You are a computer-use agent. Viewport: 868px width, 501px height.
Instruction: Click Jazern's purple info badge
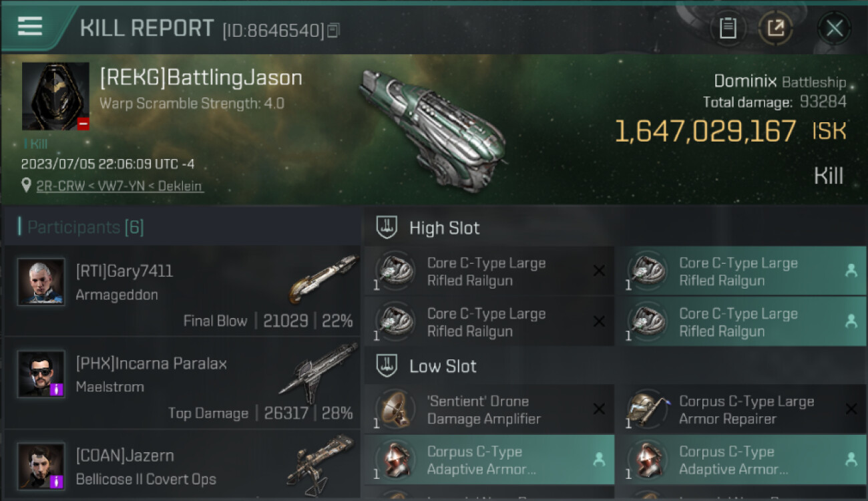click(57, 480)
